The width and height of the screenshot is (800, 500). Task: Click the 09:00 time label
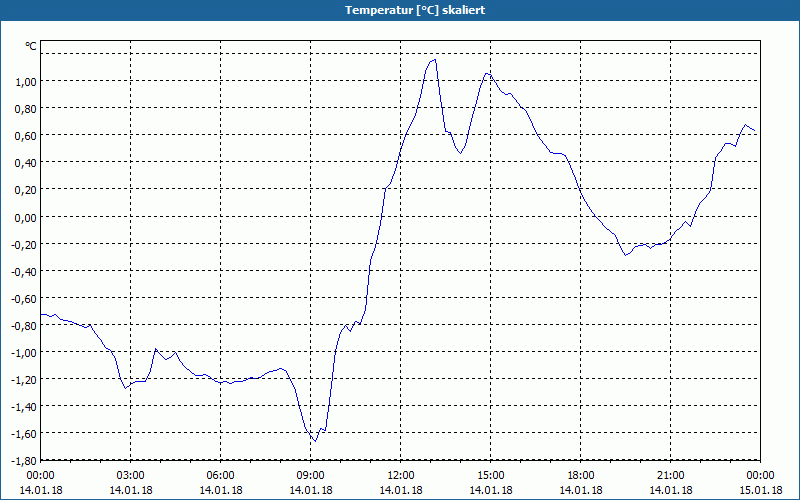point(311,476)
